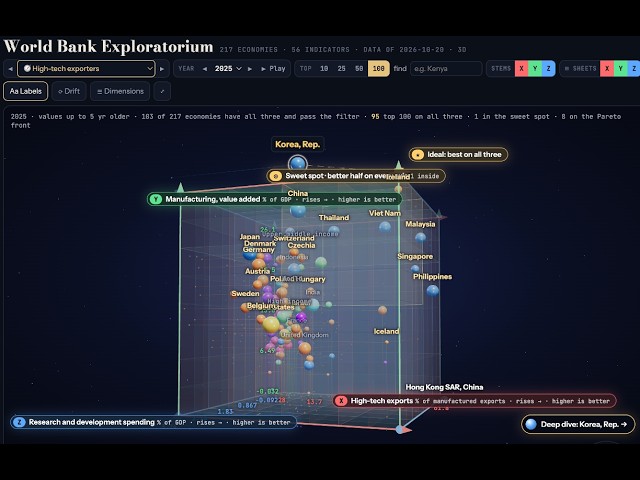Viewport: 640px width, 480px height.
Task: Click the World Bank Exploratorium title
Action: [108, 47]
